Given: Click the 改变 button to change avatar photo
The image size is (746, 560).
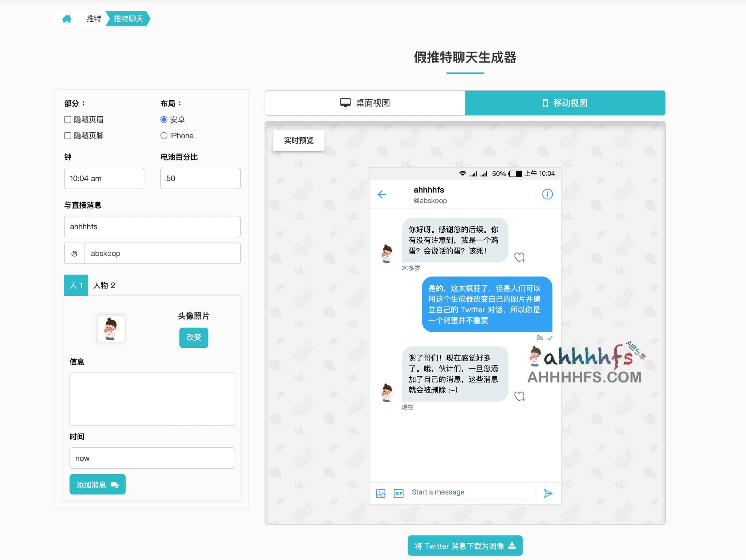Looking at the screenshot, I should 193,337.
